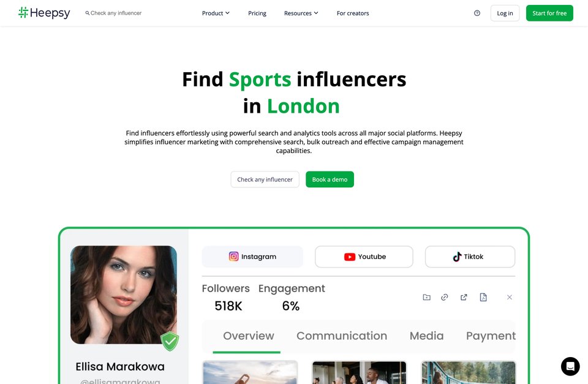Open the Communication tab
This screenshot has width=588, height=384.
tap(342, 336)
